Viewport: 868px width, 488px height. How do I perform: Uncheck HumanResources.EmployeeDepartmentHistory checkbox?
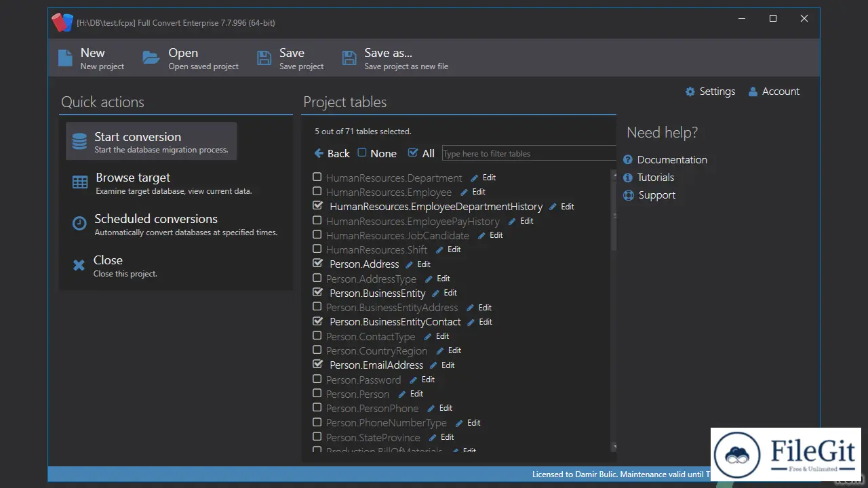(317, 205)
